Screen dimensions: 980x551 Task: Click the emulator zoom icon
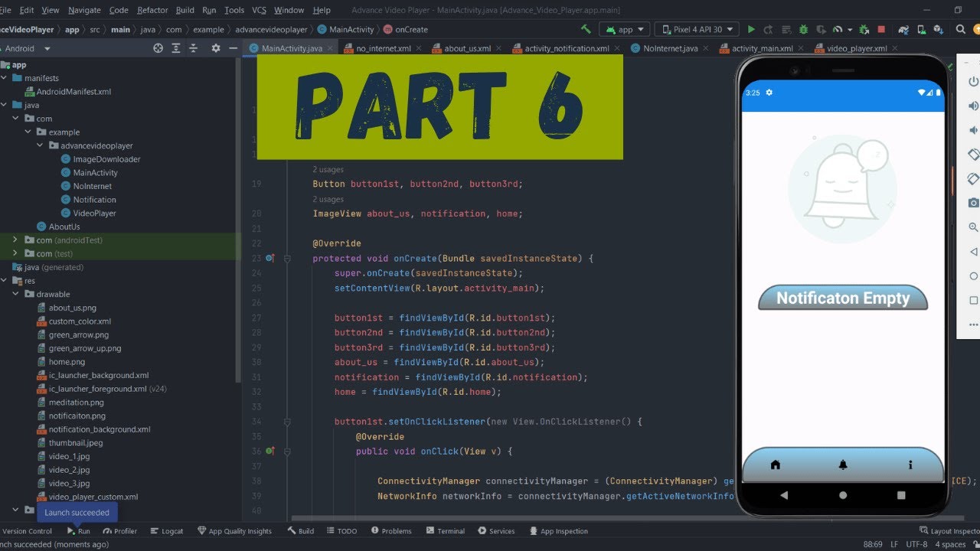tap(973, 227)
